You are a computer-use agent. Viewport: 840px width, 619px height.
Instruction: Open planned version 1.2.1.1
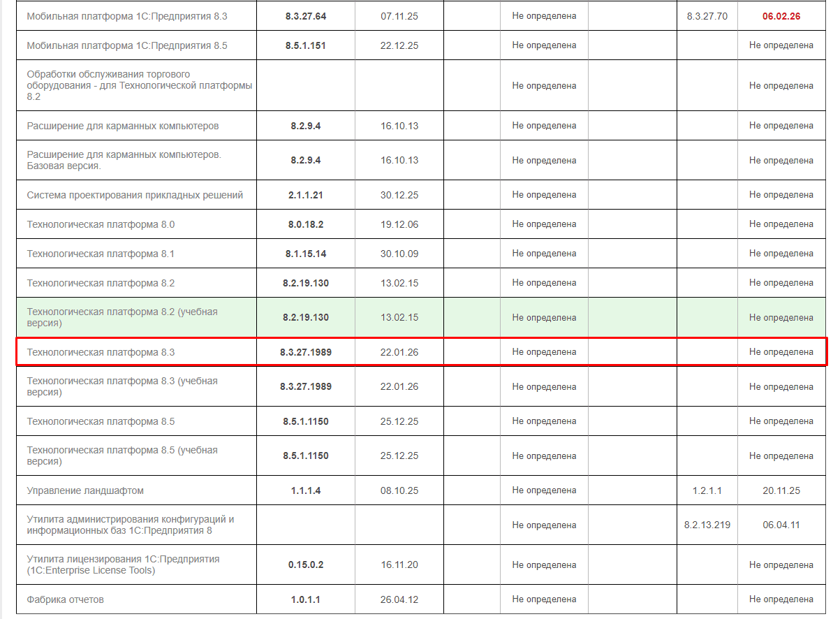point(707,490)
